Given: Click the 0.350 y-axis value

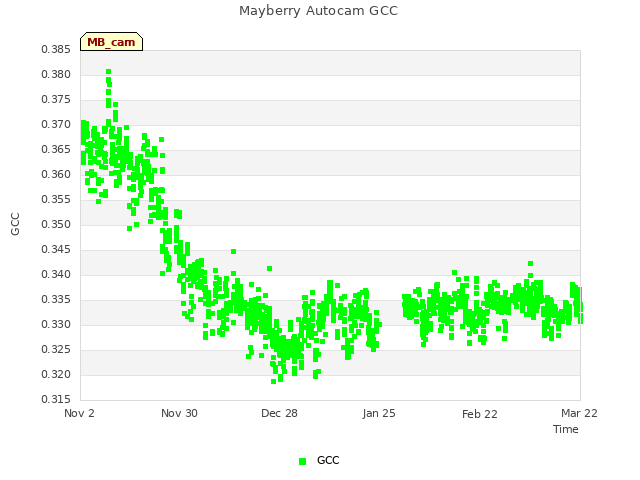Looking at the screenshot, I should pyautogui.click(x=56, y=224).
